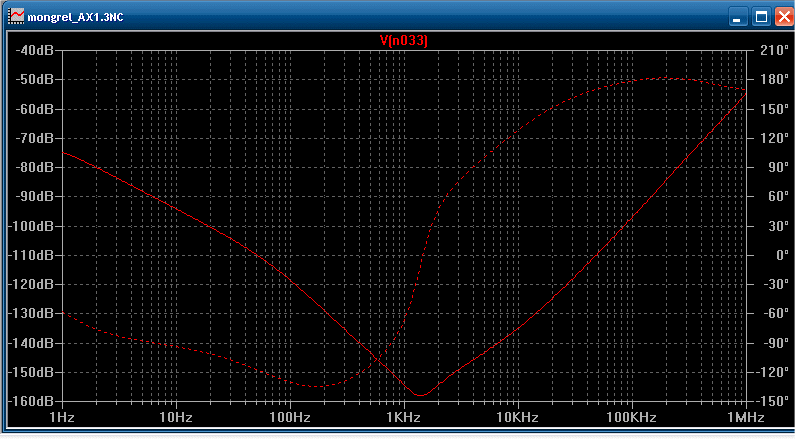The image size is (795, 439).
Task: Click the 30° phase axis label
Action: [x=778, y=226]
